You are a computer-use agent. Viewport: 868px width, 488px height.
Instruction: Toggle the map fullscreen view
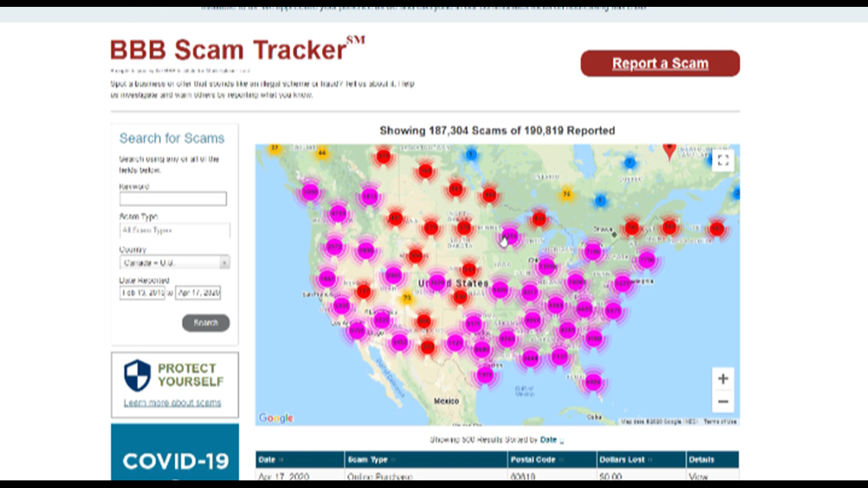[x=723, y=161]
